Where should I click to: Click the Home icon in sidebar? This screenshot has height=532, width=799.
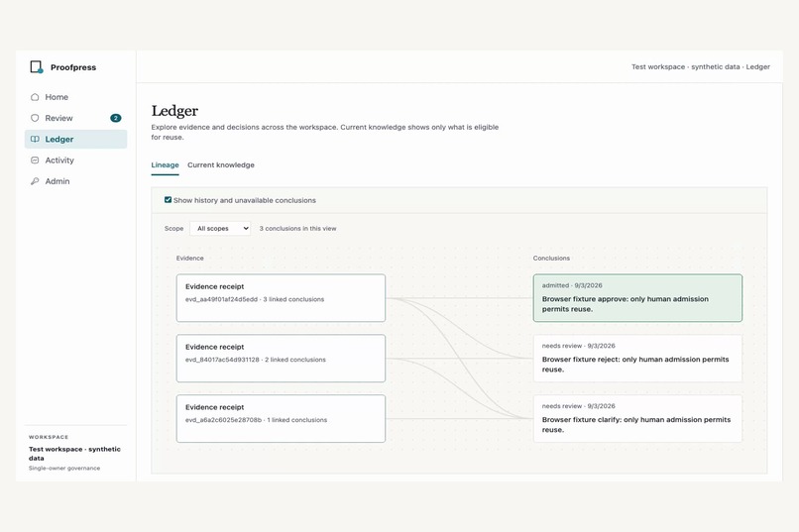pos(35,97)
